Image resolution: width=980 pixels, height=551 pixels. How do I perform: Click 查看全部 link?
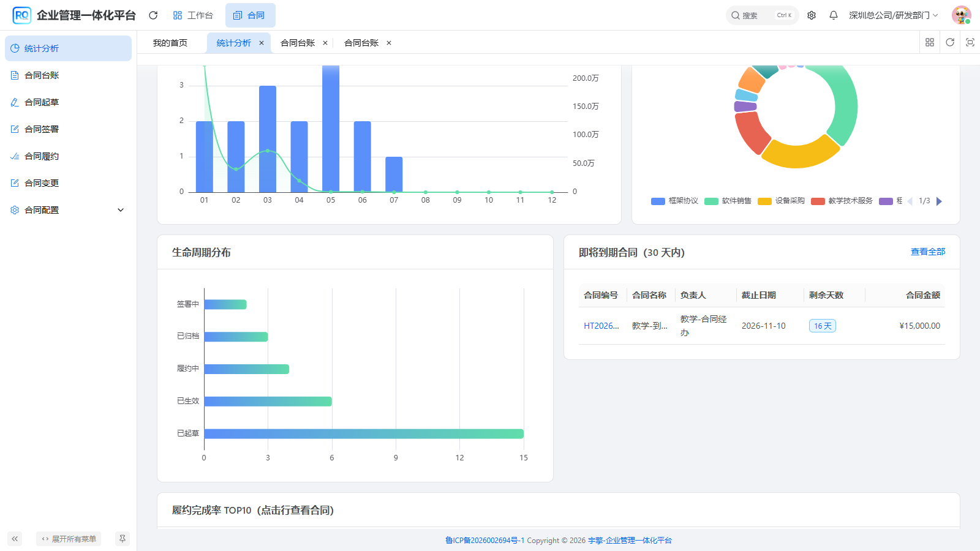tap(928, 252)
